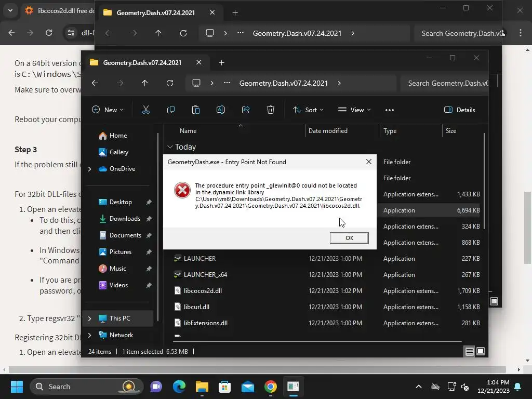Viewport: 532px width, 399px height.
Task: Open Google Chrome from taskbar
Action: coord(270,387)
